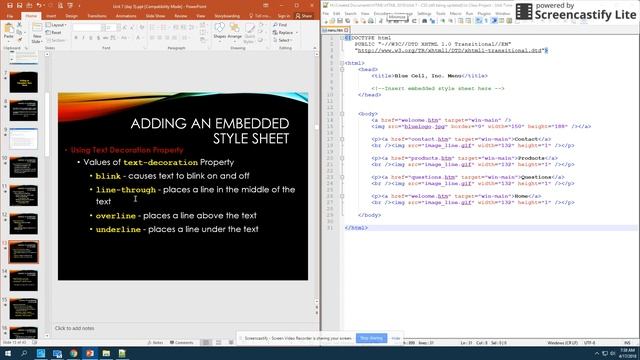
Task: Create new file in Notepad++ toolbar
Action: tap(325, 21)
